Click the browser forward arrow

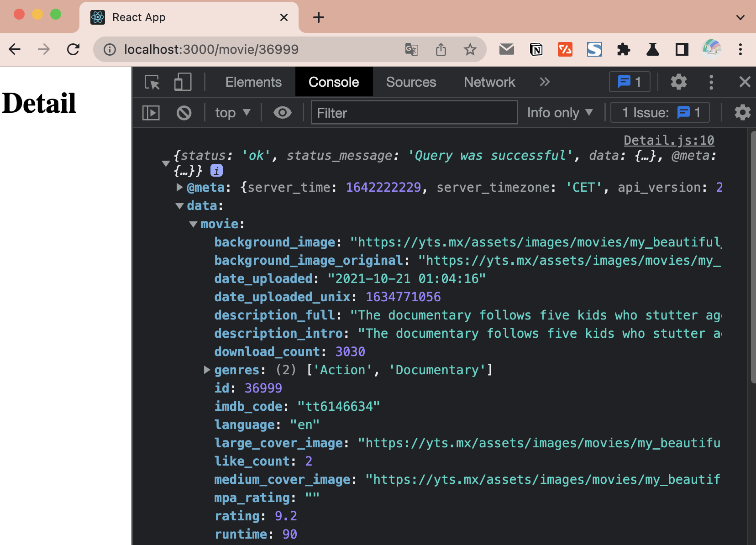pos(44,49)
